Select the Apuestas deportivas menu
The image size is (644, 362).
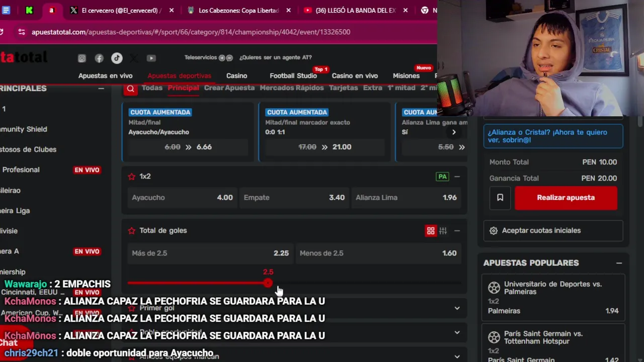[179, 76]
